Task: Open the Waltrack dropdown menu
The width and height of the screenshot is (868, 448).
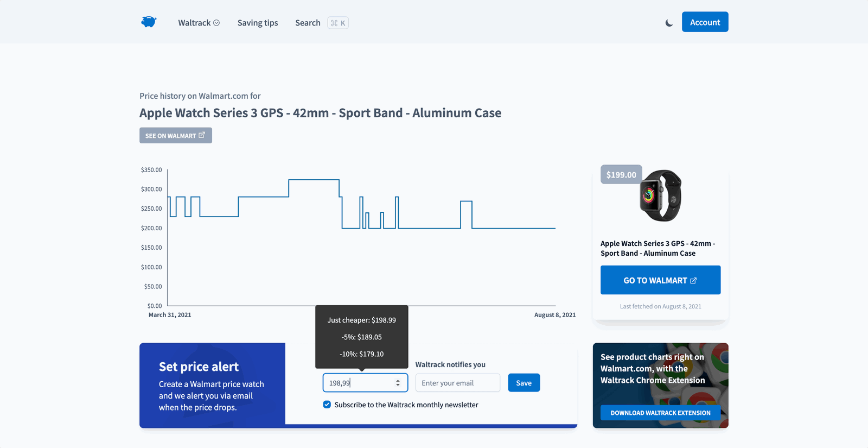Action: [x=199, y=23]
